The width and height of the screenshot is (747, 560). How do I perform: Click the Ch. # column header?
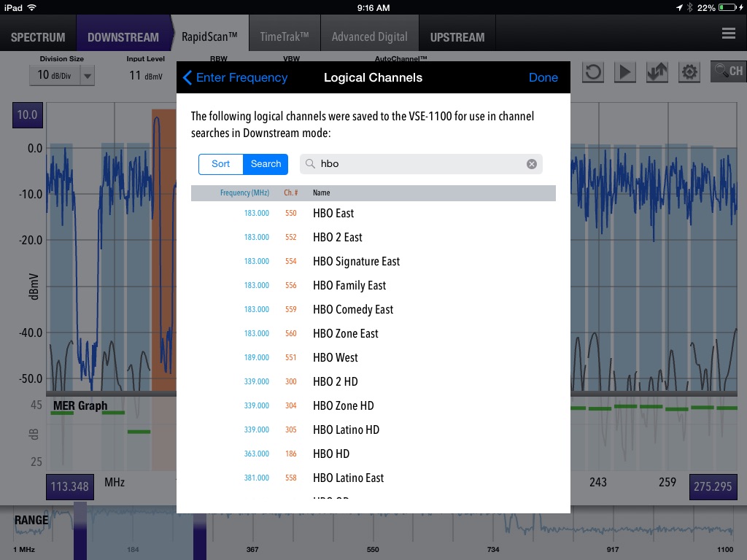point(290,192)
